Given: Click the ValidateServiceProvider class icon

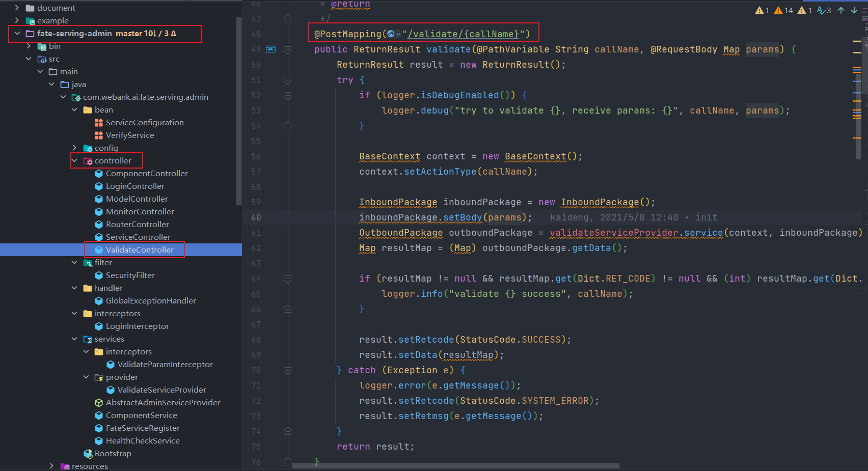Looking at the screenshot, I should point(111,390).
